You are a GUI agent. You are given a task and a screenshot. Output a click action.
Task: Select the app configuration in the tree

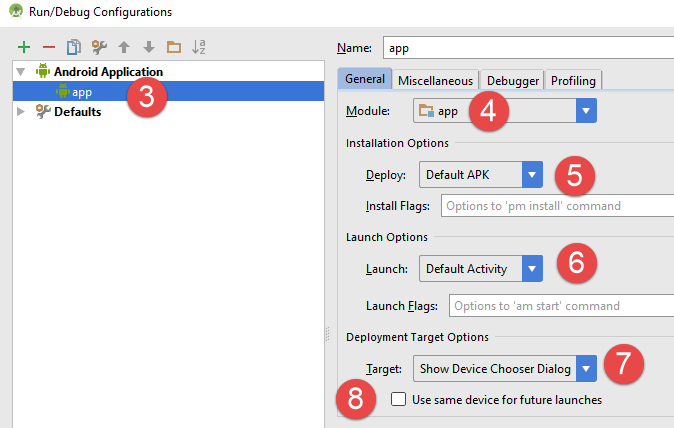tap(82, 92)
